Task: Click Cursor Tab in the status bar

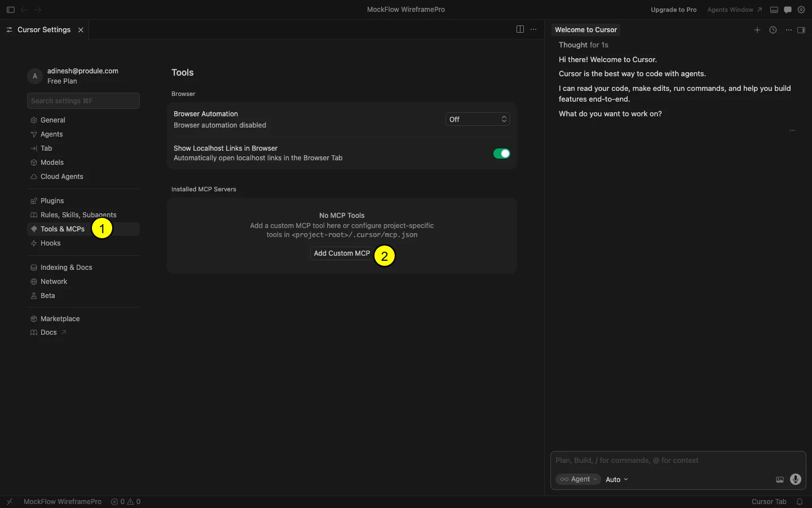Action: [x=769, y=502]
